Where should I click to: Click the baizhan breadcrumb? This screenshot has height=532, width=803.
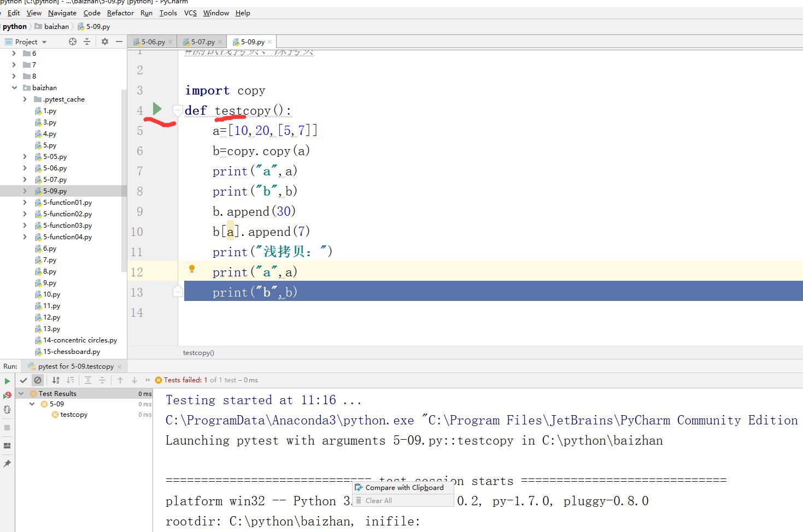[x=52, y=26]
